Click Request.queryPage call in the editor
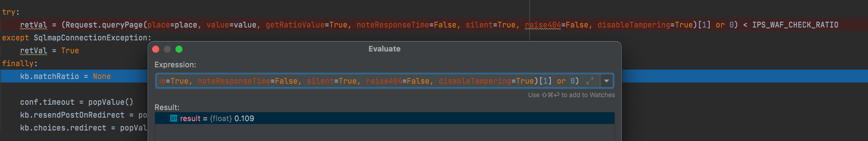This screenshot has width=868, height=141. tap(104, 25)
